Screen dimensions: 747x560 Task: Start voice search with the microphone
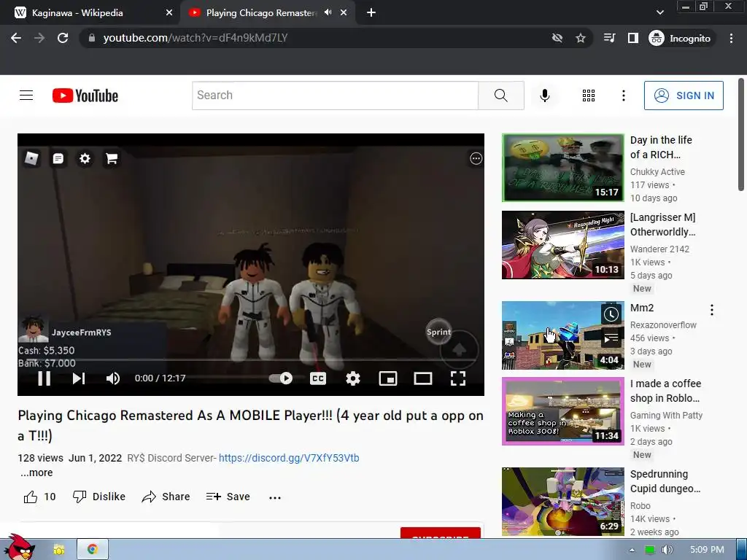(x=544, y=96)
